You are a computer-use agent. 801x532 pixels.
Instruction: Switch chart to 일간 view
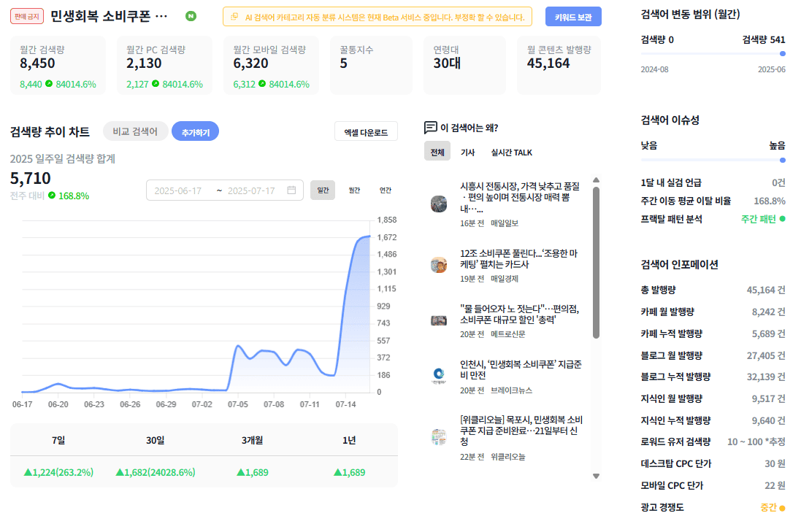coord(323,190)
